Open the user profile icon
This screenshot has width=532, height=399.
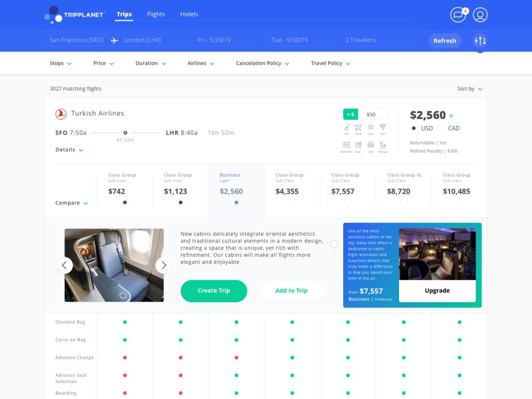pyautogui.click(x=480, y=15)
